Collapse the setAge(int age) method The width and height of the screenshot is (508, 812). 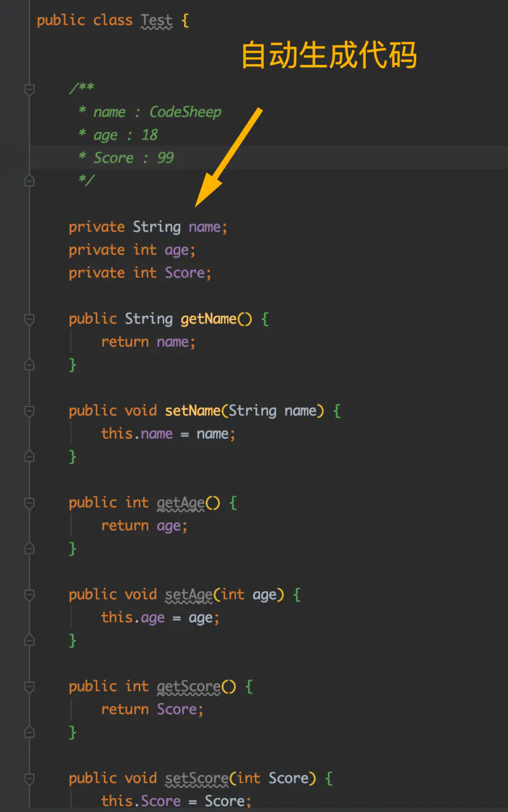(29, 595)
